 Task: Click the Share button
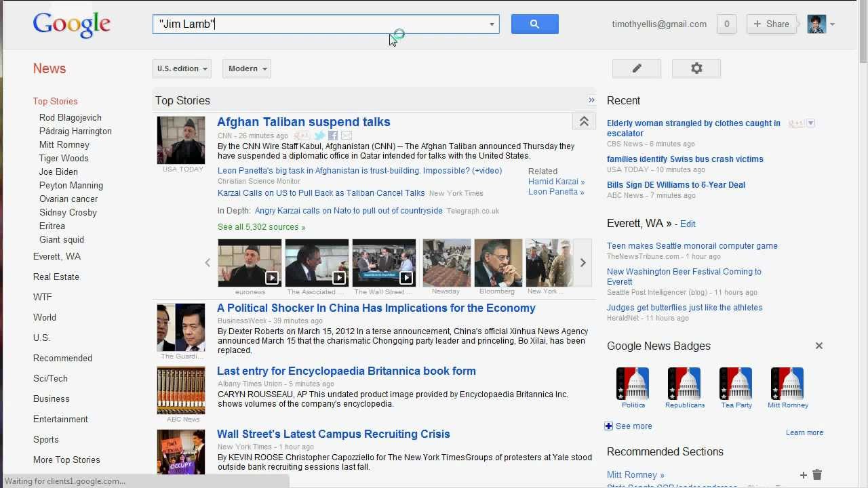tap(771, 24)
